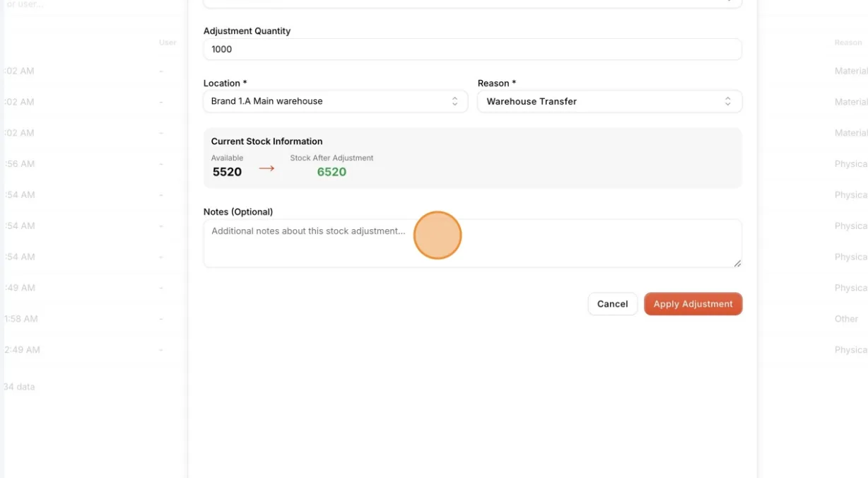Click the up-down chevron in Reason field

click(727, 101)
